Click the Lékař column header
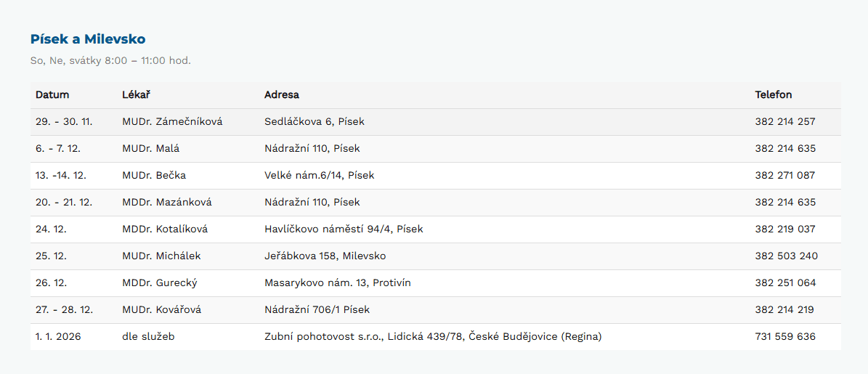 (137, 95)
